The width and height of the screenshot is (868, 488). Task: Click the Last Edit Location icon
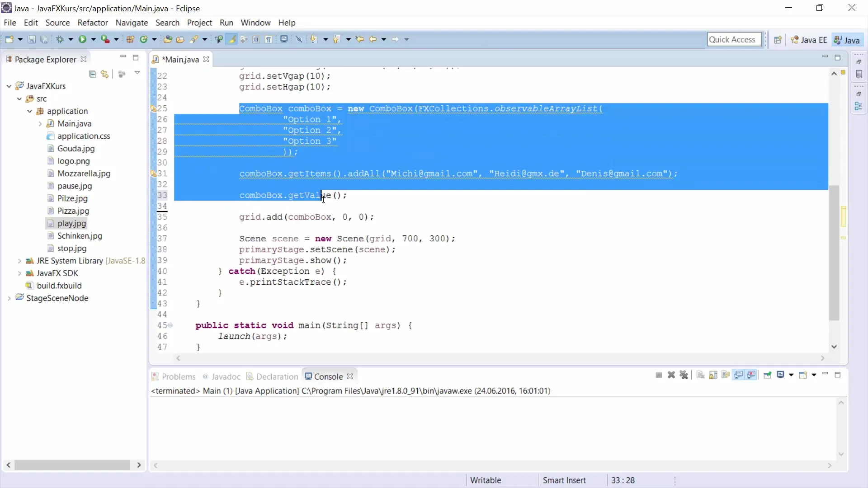point(360,39)
